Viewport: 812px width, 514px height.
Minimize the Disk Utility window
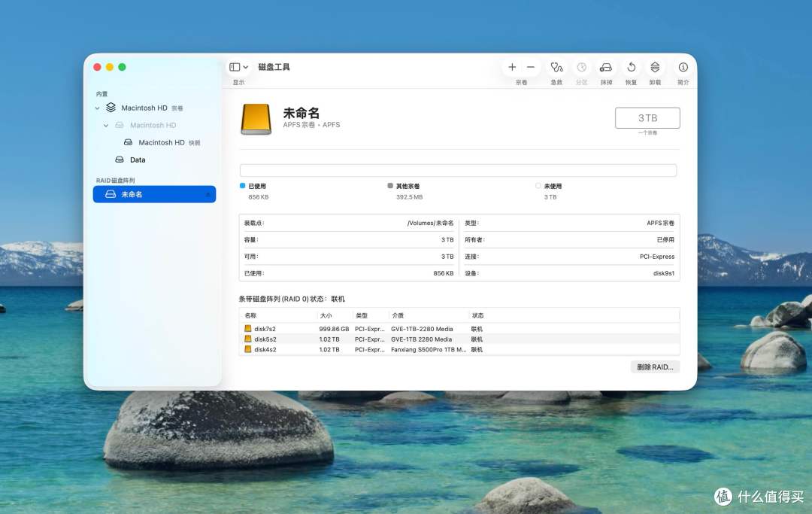(109, 67)
